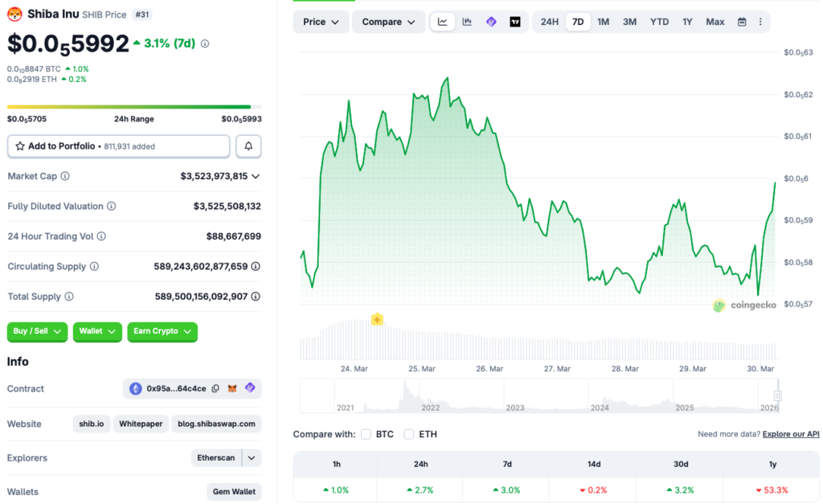The image size is (823, 504).
Task: Click the historical range slider handle
Action: (x=778, y=395)
